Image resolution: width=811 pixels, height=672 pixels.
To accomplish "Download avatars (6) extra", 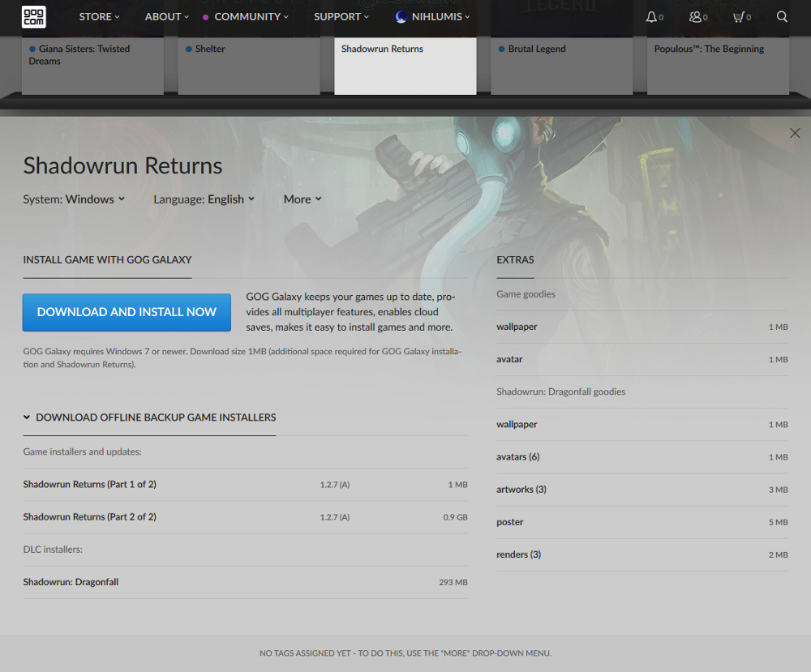I will (642, 457).
